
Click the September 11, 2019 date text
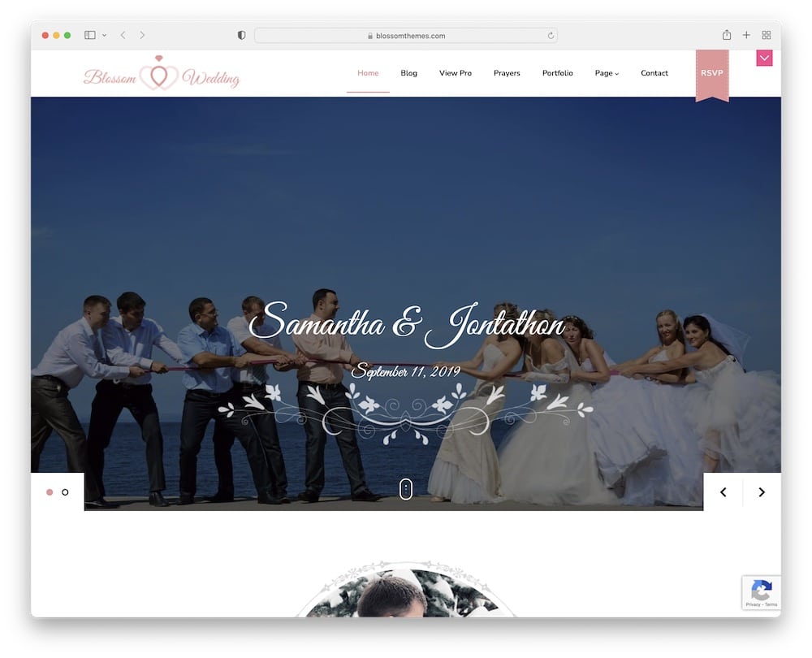[406, 371]
